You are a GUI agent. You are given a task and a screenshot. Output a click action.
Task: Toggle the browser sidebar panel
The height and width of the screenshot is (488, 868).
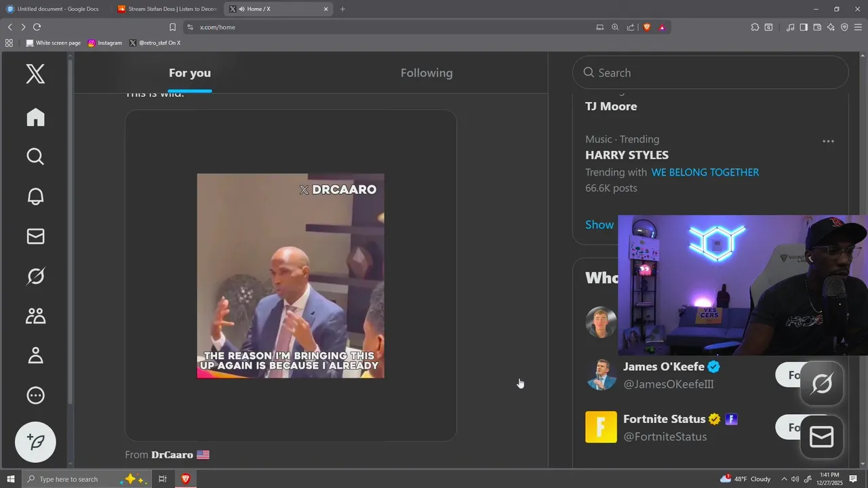(x=804, y=27)
